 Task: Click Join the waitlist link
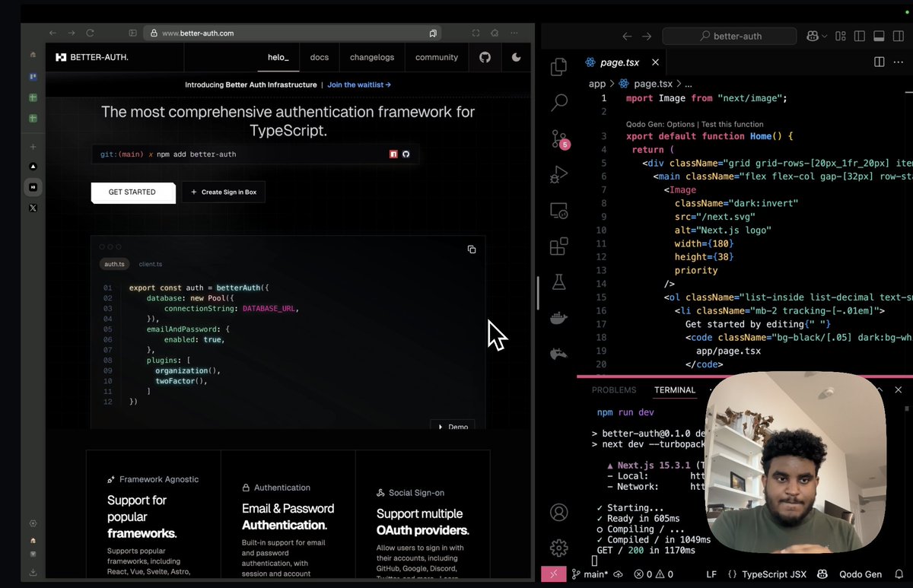pyautogui.click(x=359, y=85)
